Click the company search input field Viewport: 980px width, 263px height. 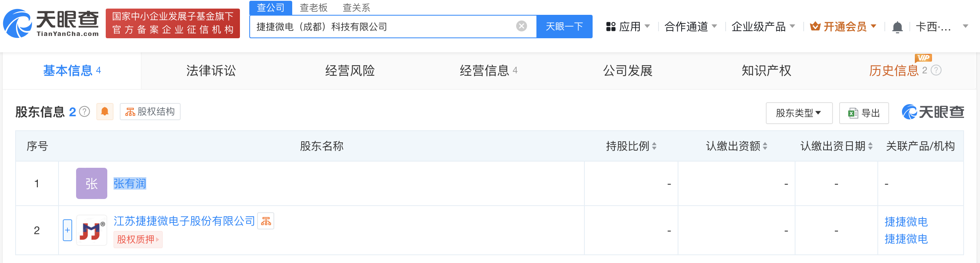[x=382, y=27]
